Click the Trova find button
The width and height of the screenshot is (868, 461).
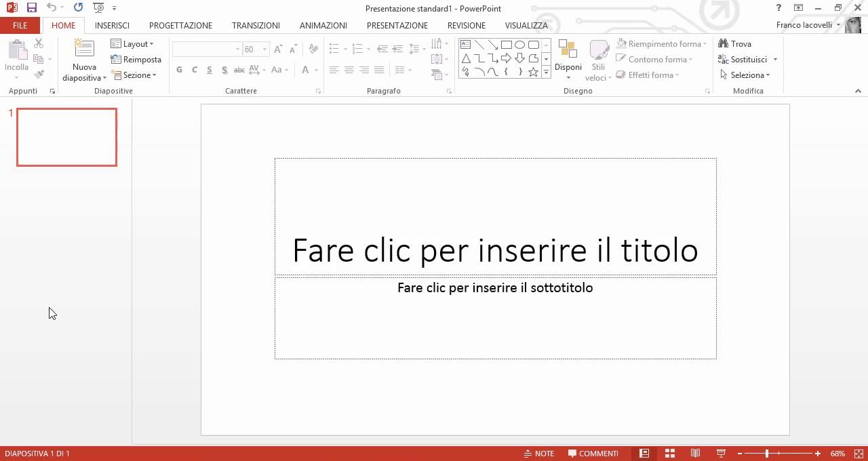(735, 44)
